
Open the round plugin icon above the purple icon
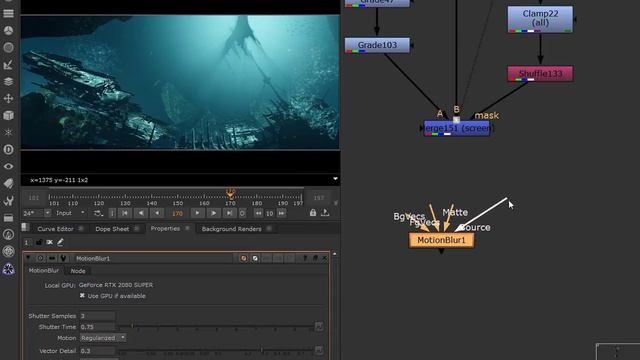pyautogui.click(x=8, y=251)
